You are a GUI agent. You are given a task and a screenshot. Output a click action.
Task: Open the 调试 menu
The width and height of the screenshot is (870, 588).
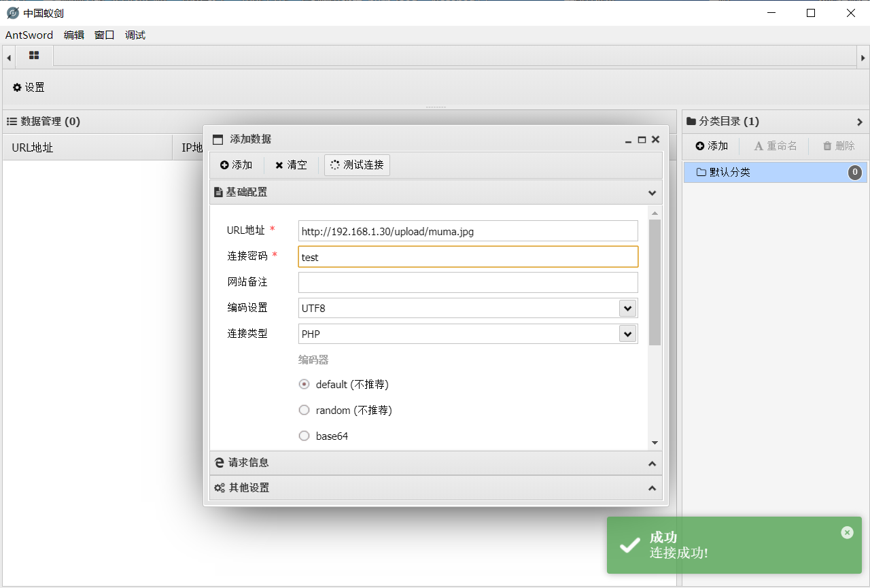[135, 35]
